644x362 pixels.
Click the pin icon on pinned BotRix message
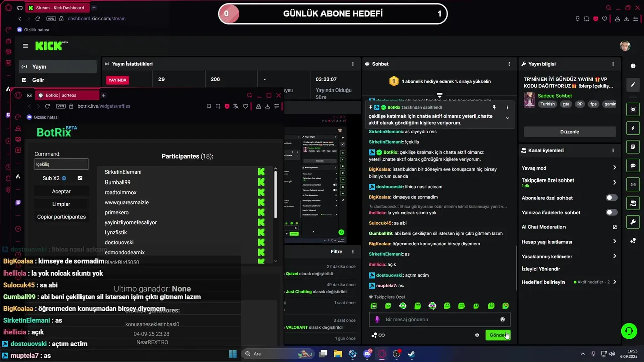[494, 107]
